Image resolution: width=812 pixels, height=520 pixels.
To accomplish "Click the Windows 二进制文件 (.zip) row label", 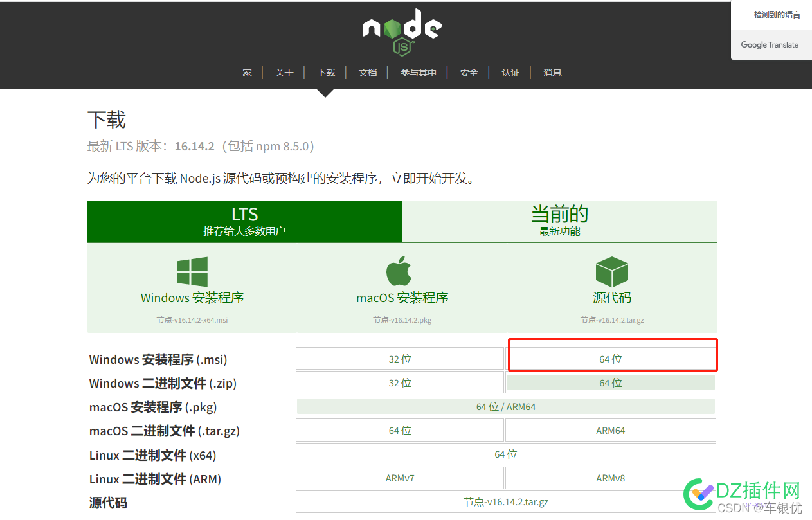I will pos(163,383).
